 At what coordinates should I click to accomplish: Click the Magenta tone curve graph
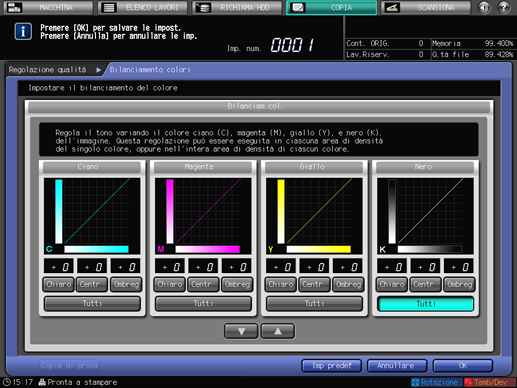tap(203, 216)
